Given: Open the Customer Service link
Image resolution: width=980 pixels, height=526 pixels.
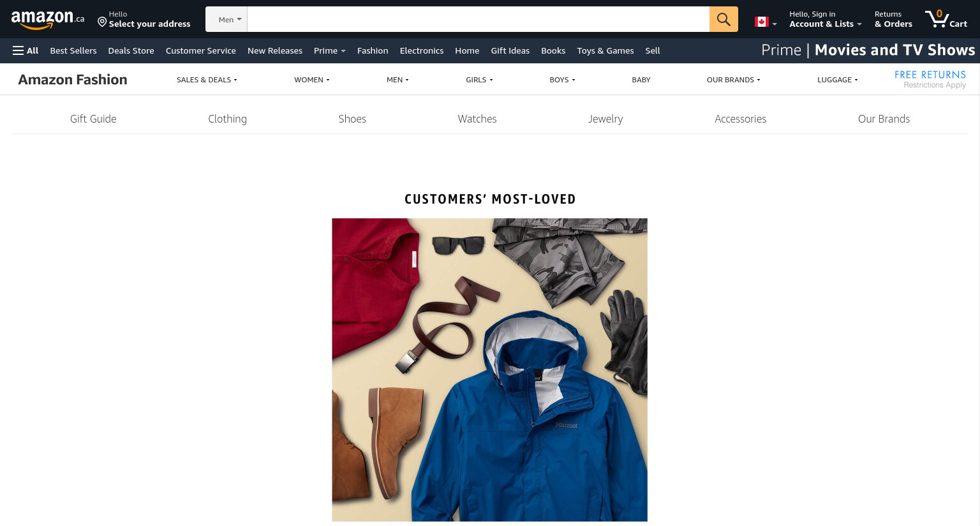Looking at the screenshot, I should point(201,50).
